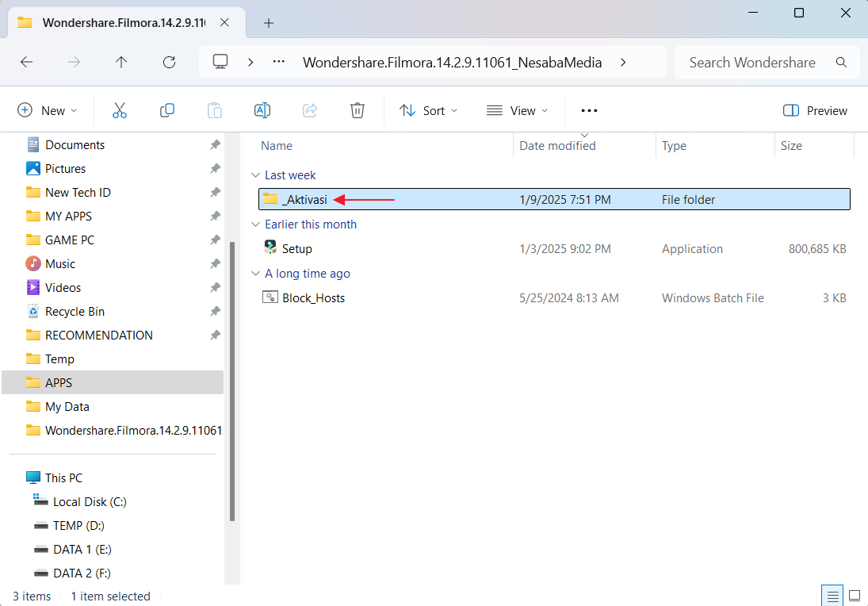Click the Cut scissors icon
The height and width of the screenshot is (606, 868).
pos(120,110)
